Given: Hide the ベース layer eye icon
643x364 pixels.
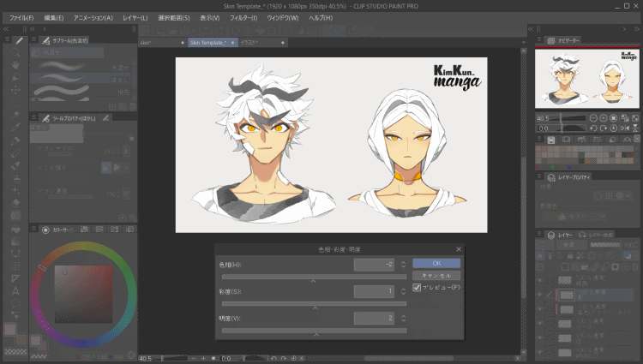Looking at the screenshot, I should pyautogui.click(x=540, y=324).
